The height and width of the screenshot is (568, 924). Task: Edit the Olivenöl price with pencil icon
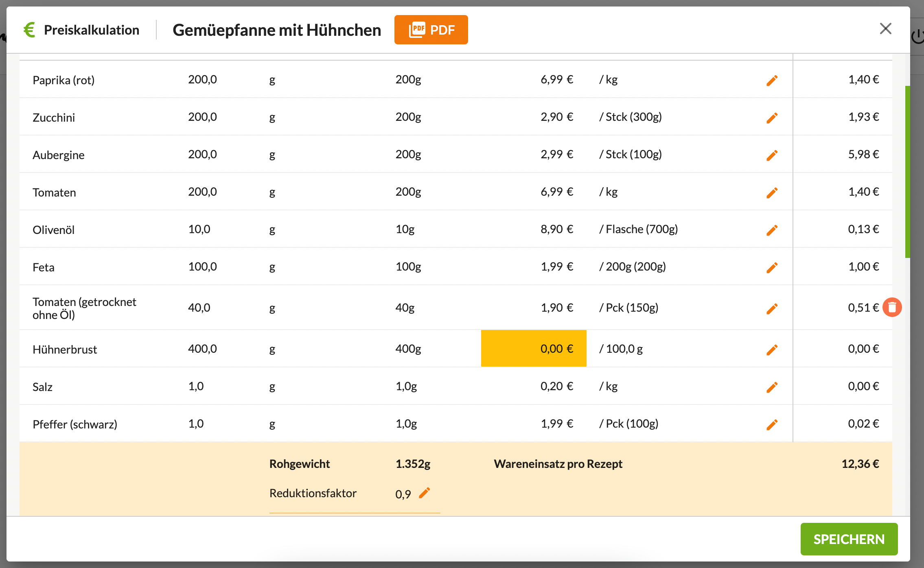pos(772,230)
